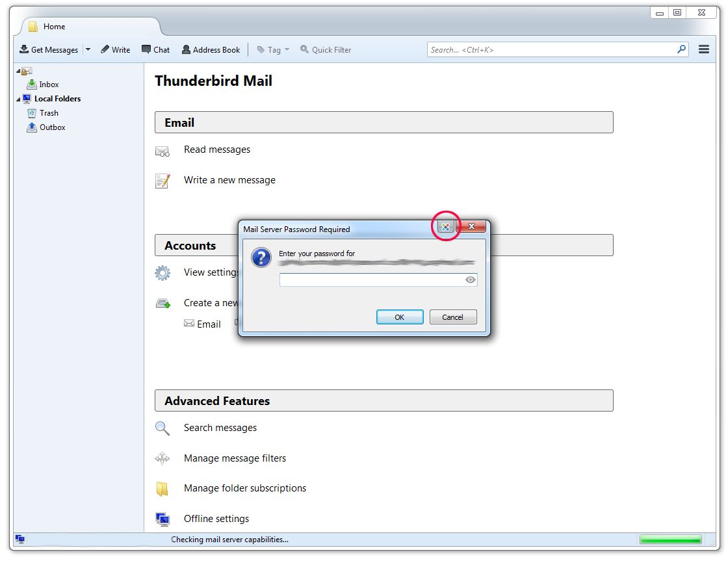Select Local Folders in the folder pane

(x=58, y=99)
